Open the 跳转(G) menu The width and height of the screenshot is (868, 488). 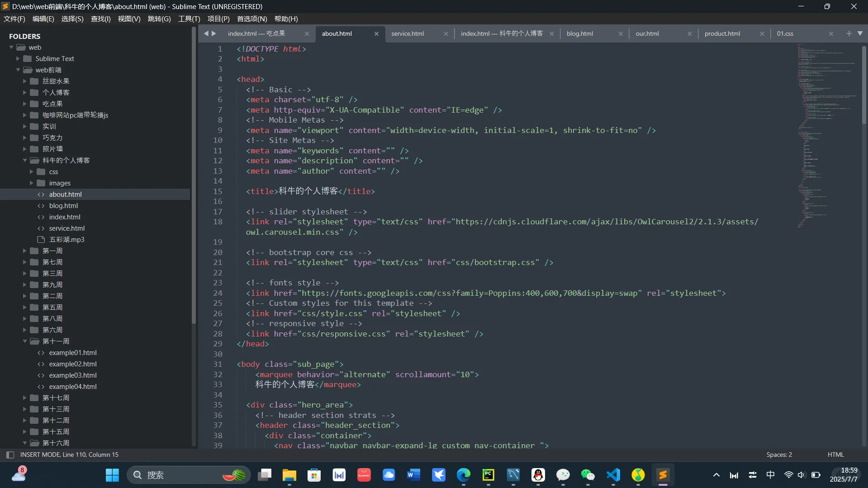point(159,19)
